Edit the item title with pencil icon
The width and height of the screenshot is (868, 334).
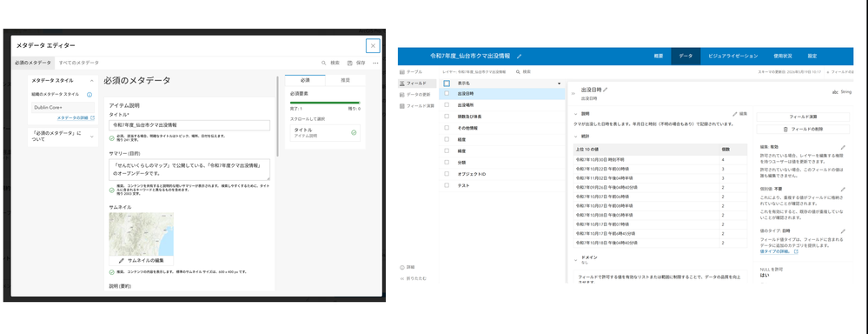click(x=520, y=57)
